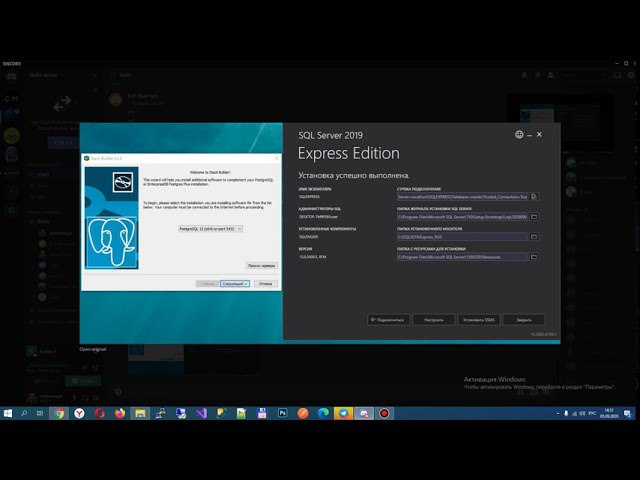Click the microphone icon in the system tray
The width and height of the screenshot is (640, 480).
pyautogui.click(x=566, y=413)
